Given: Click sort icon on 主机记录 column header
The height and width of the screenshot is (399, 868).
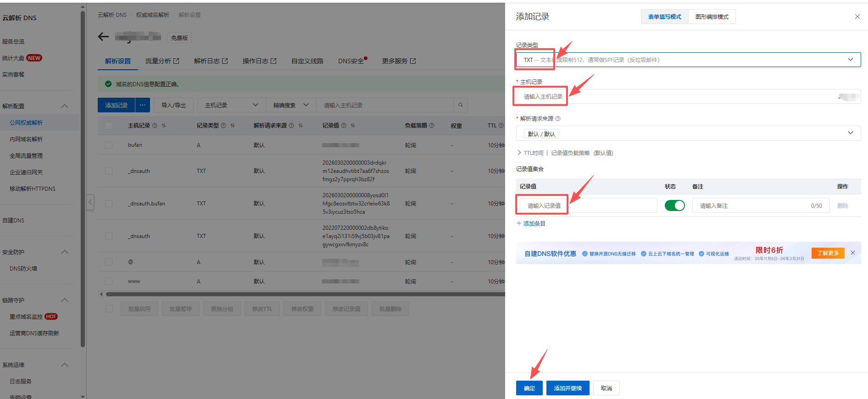Looking at the screenshot, I should [x=164, y=126].
